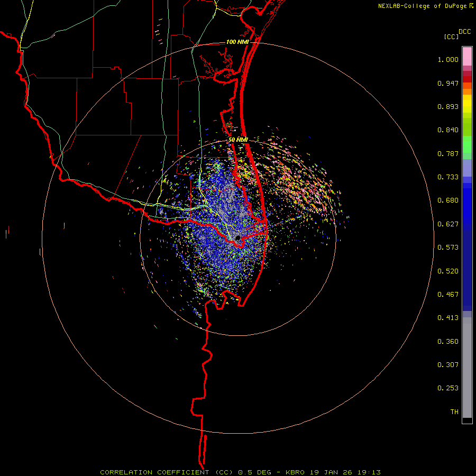Click the KBRO radar site black dot
The height and width of the screenshot is (476, 476).
237,237
